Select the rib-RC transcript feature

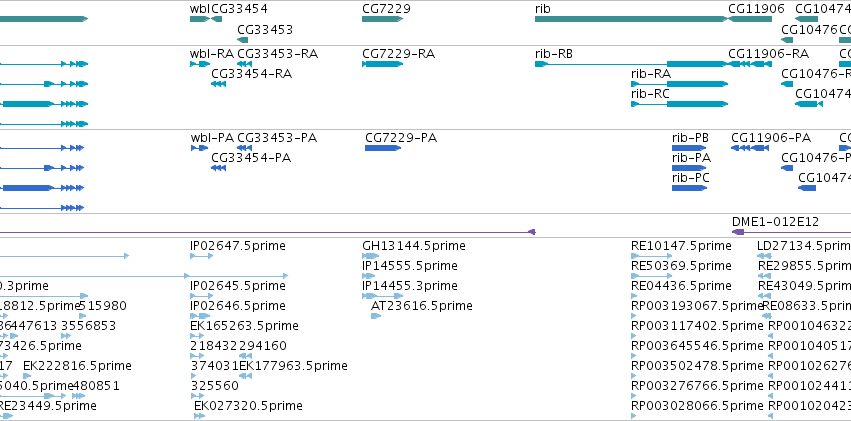(x=679, y=104)
